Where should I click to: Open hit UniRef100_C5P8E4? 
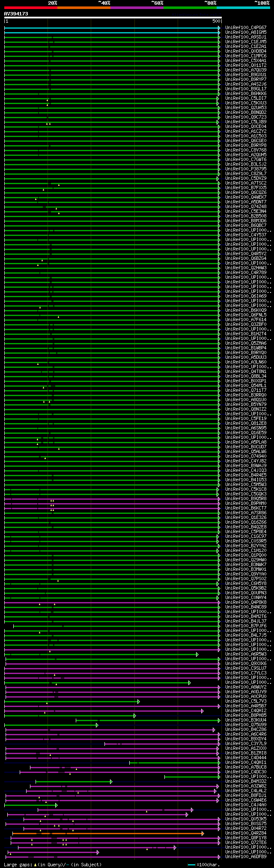click(246, 532)
